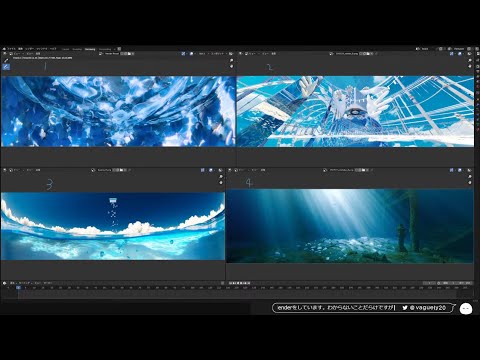The height and width of the screenshot is (360, 480).
Task: Click the pan hand icon in image editor 1
Action: pos(232,66)
